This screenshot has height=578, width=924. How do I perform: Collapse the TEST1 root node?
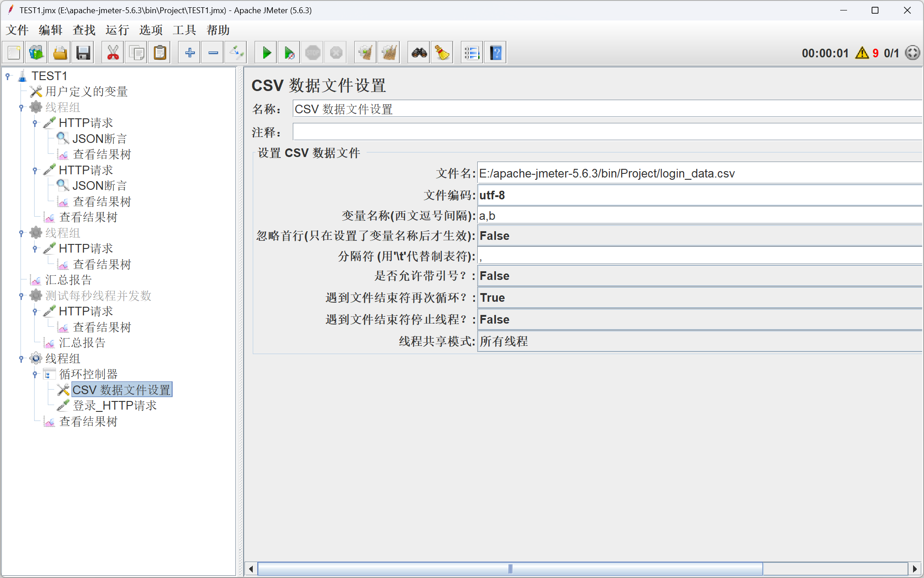(8, 76)
